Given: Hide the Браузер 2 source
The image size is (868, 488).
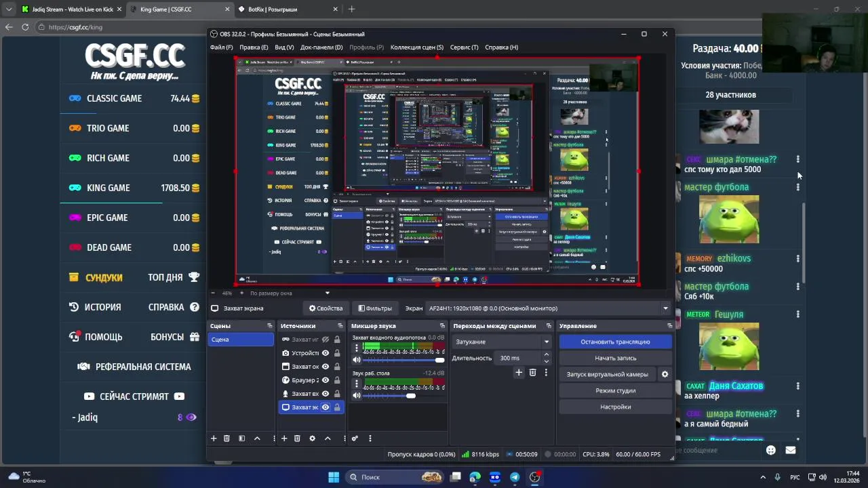Looking at the screenshot, I should click(x=325, y=380).
